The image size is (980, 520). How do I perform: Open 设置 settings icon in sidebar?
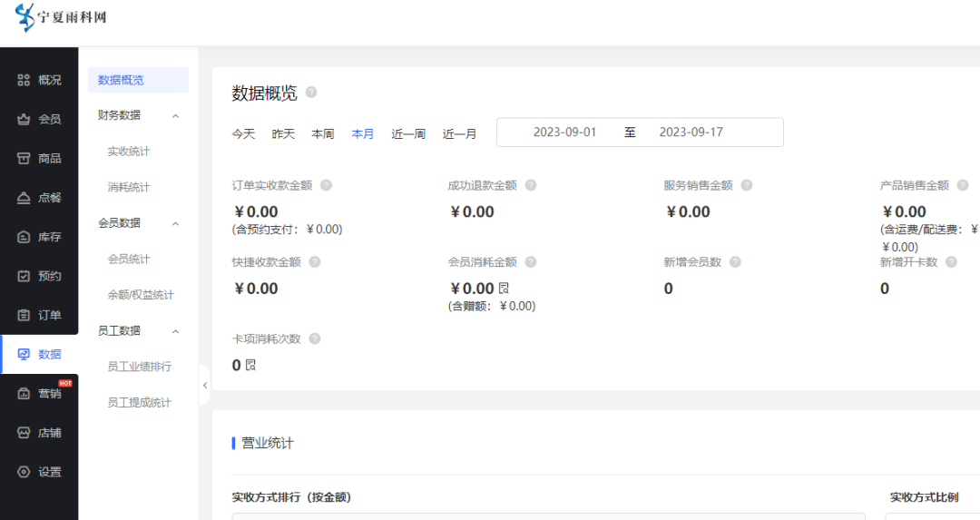tap(24, 472)
